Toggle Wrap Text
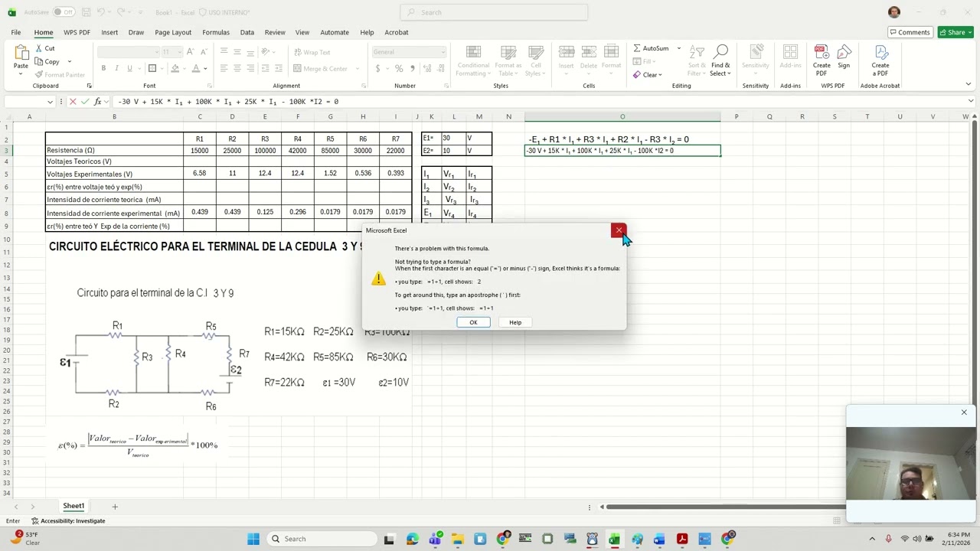Image resolution: width=980 pixels, height=551 pixels. (x=313, y=52)
